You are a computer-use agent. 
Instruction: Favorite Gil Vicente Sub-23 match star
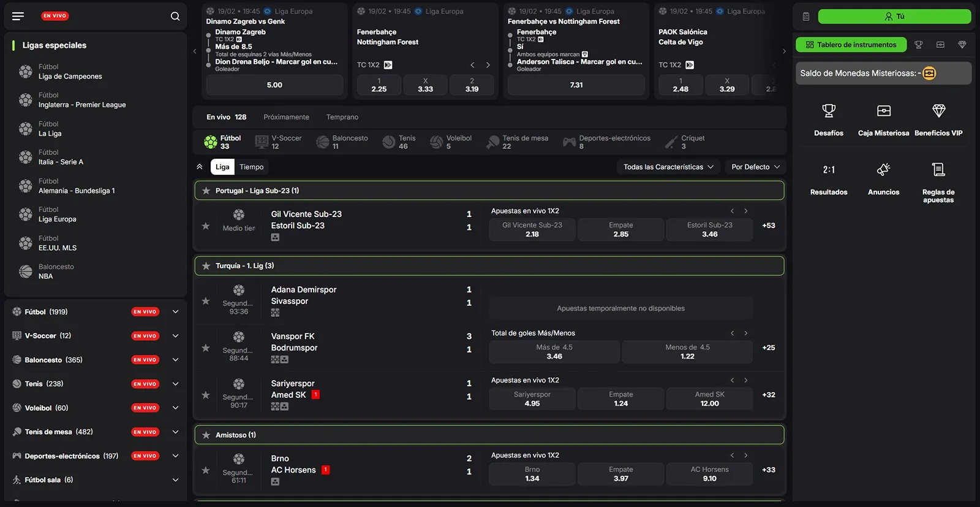[206, 226]
